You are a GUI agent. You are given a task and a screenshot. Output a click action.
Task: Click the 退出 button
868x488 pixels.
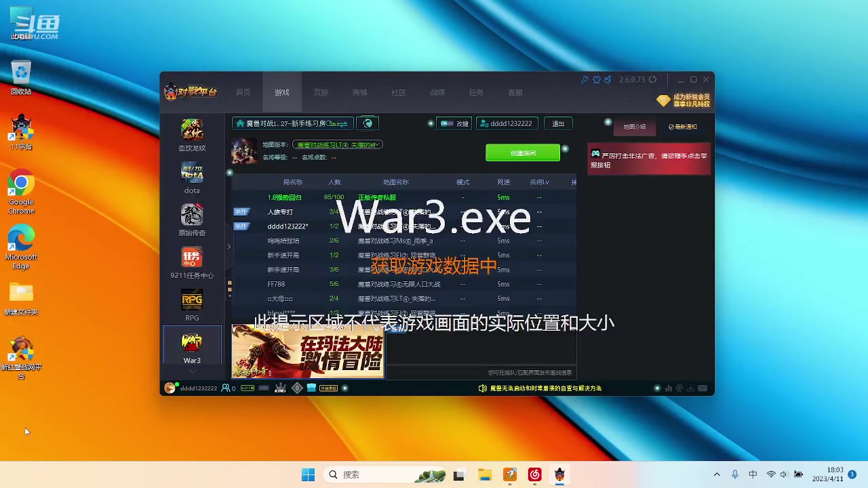tap(558, 123)
